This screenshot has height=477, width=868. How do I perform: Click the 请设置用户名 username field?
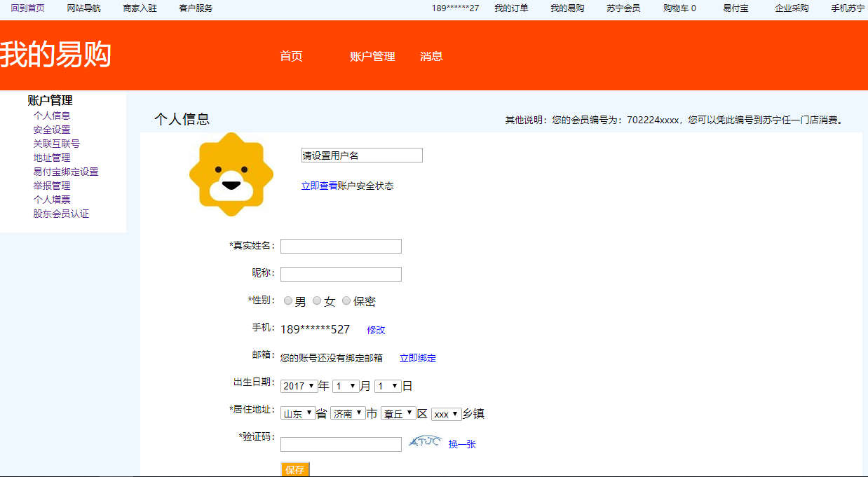[362, 155]
